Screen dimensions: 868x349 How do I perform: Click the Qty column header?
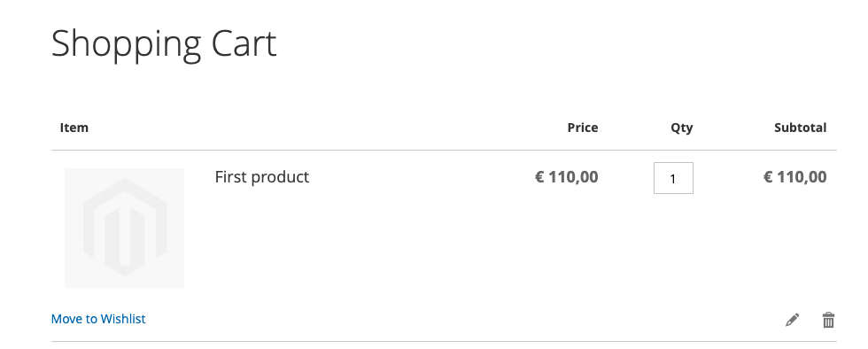click(681, 128)
